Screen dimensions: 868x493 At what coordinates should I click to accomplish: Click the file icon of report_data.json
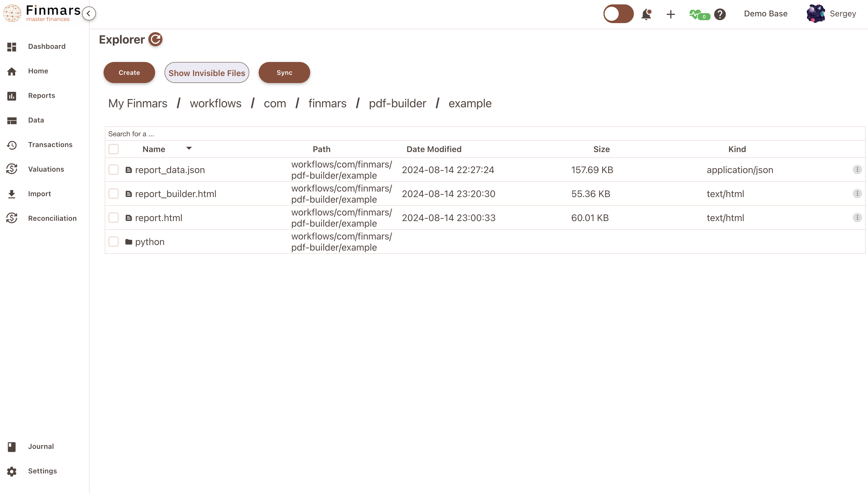coord(128,170)
